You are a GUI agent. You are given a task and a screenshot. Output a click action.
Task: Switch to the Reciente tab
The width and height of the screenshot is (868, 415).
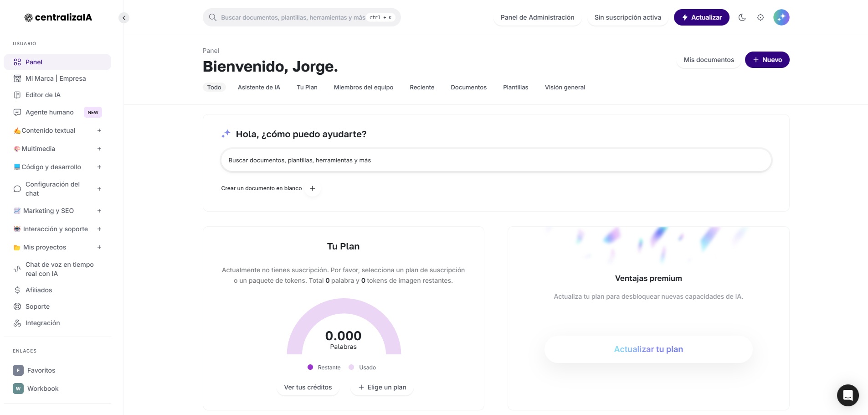[422, 87]
